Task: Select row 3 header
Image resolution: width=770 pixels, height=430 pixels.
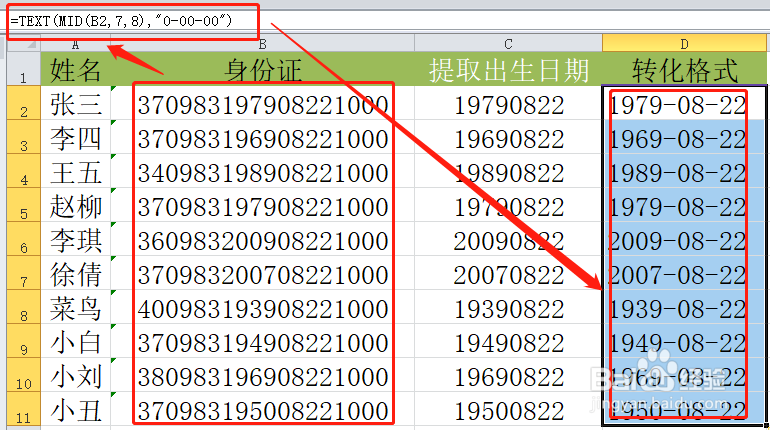Action: click(x=24, y=137)
